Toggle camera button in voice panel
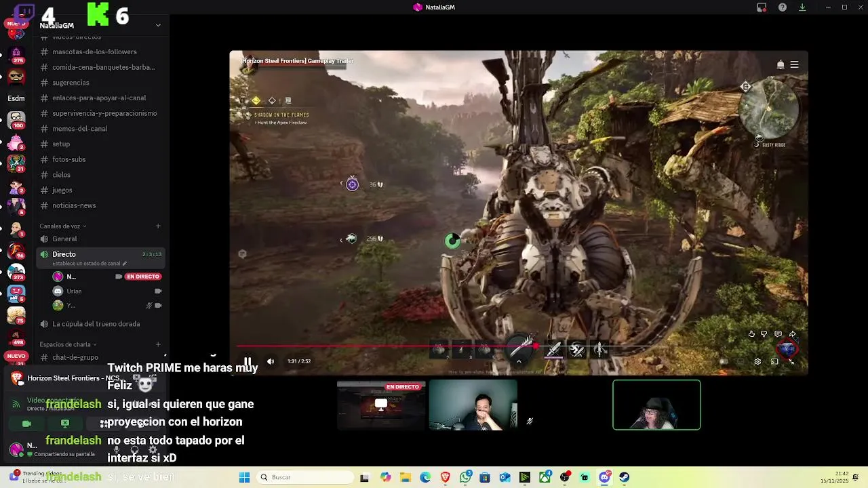This screenshot has width=868, height=488. (26, 424)
